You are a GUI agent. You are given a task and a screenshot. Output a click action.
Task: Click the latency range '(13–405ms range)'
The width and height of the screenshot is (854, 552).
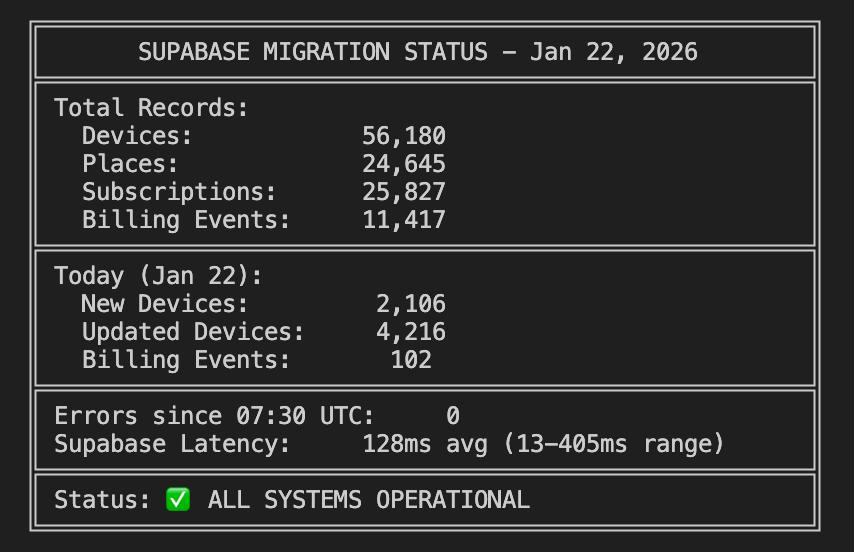614,444
